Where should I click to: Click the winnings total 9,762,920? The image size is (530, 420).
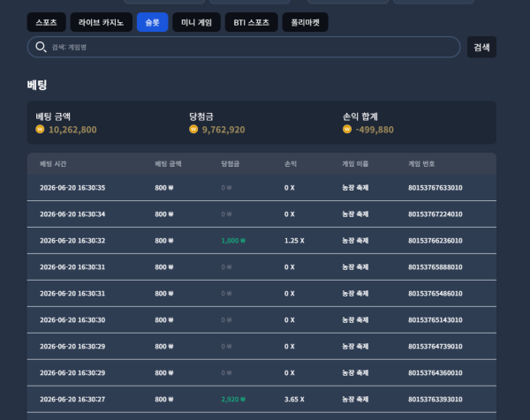pyautogui.click(x=223, y=130)
